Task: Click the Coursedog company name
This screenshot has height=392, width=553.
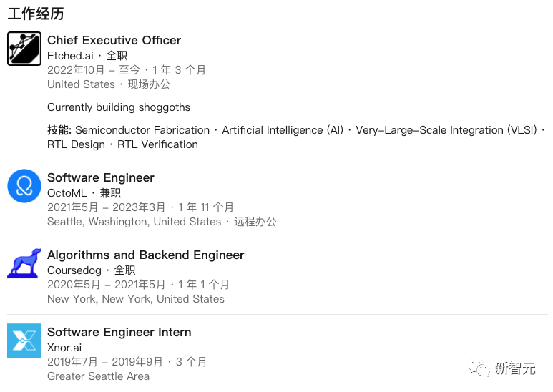Action: click(x=74, y=270)
